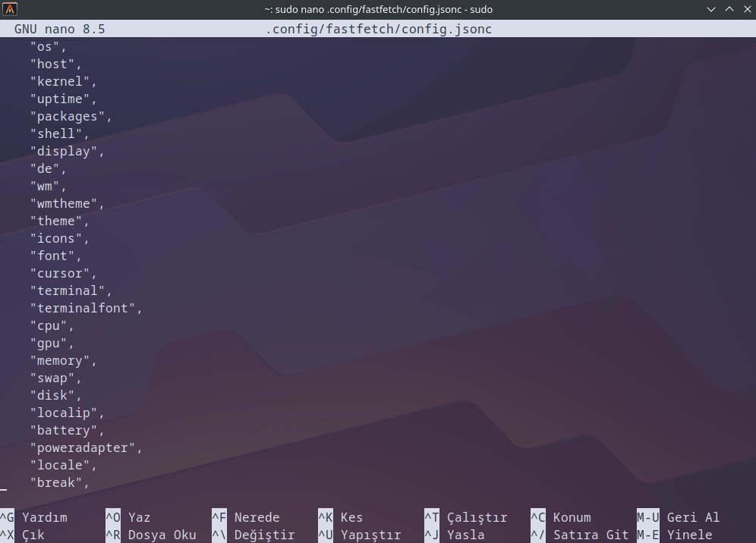Screen dimensions: 756x543
Task: Click the ^K Kes shortcut
Action: click(x=340, y=517)
